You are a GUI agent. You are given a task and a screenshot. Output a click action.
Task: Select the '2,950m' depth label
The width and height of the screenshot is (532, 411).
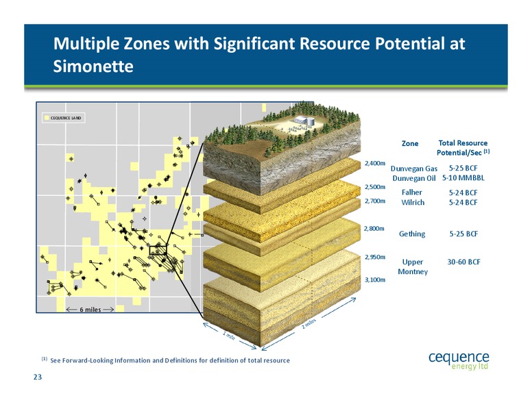pos(375,257)
